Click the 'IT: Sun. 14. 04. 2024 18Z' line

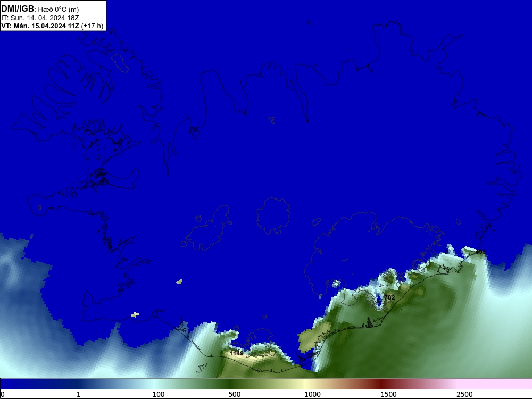[x=40, y=18]
